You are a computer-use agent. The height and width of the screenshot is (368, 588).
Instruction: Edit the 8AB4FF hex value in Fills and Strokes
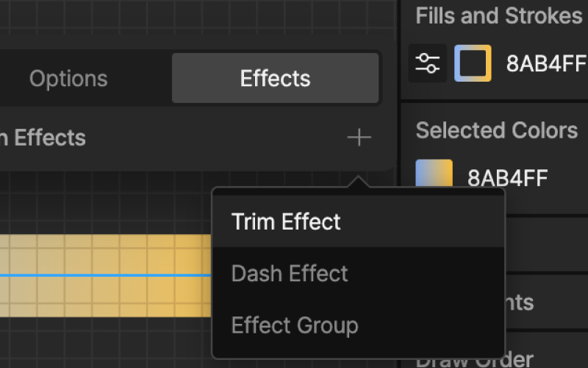[546, 63]
